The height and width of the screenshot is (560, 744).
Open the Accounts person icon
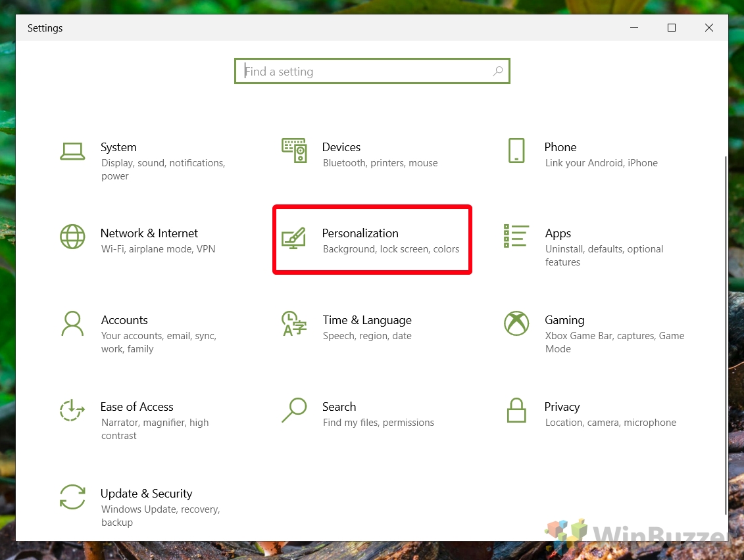(x=72, y=323)
